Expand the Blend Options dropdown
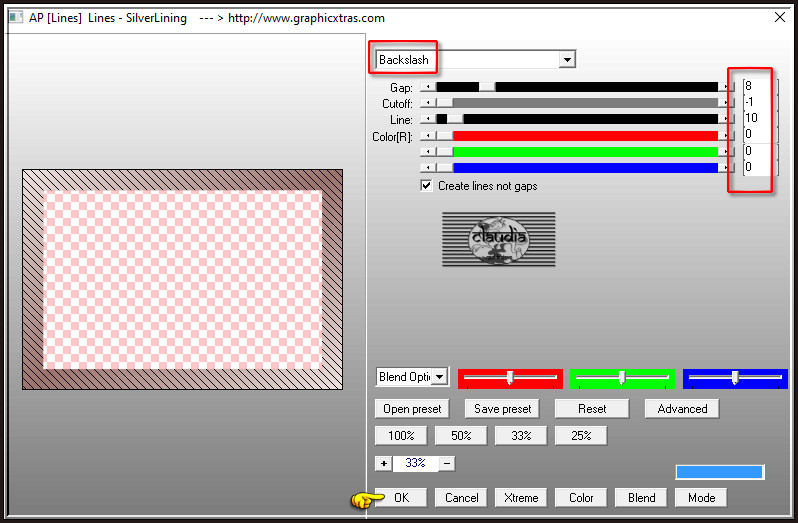This screenshot has height=523, width=798. (x=440, y=377)
